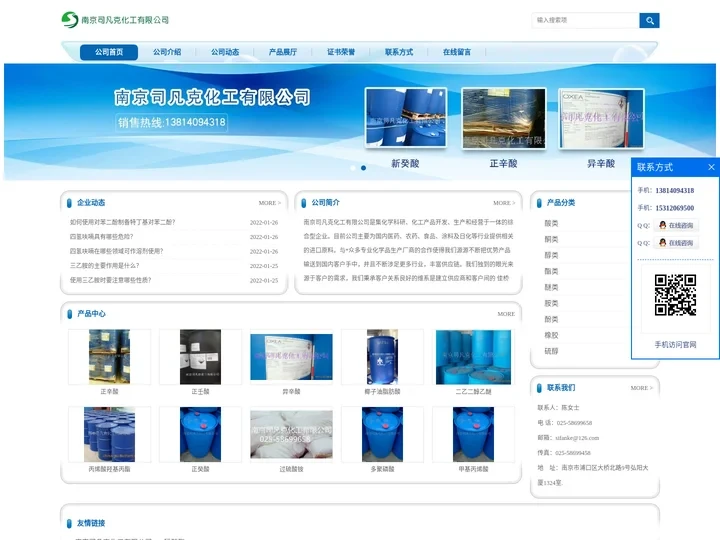
Task: Click phone number 15312069500 in contact panel
Action: pos(675,208)
